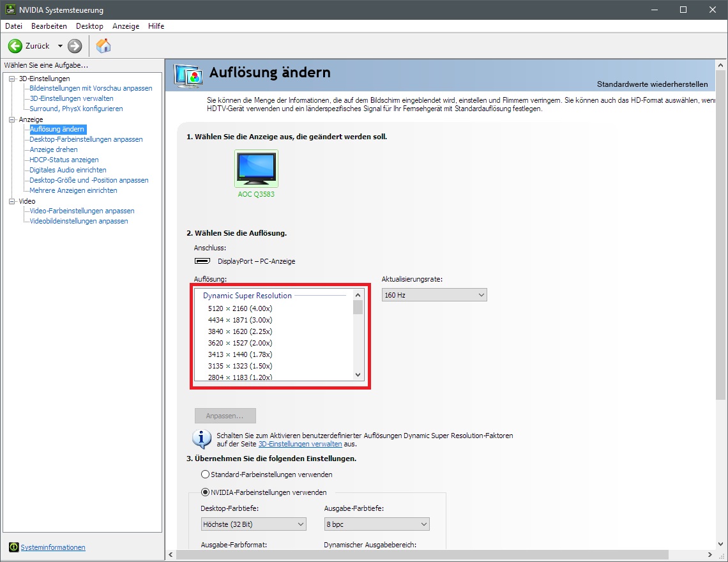
Task: Open Surround, PhysX konfigurieren
Action: tap(76, 109)
